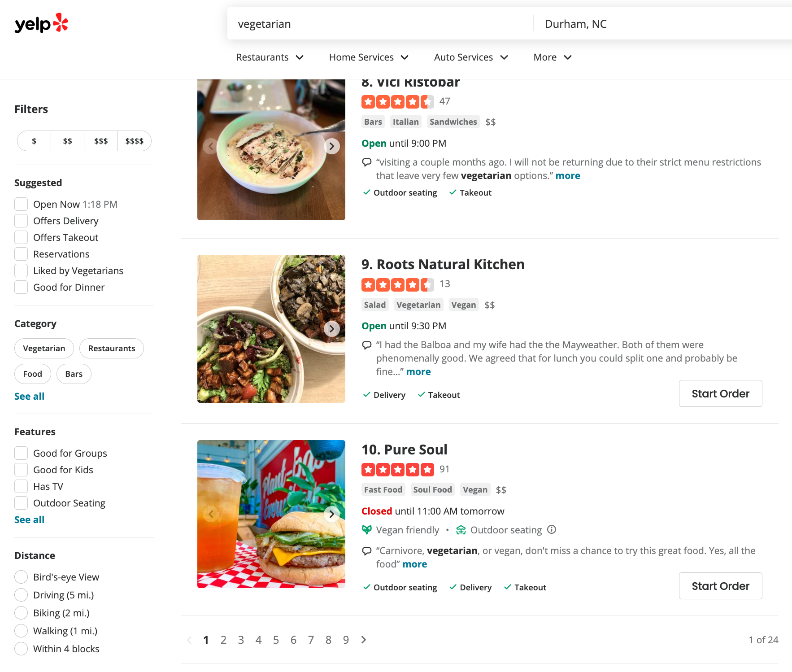Check the Liked by Vegetarians filter
This screenshot has width=792, height=672.
tap(21, 271)
